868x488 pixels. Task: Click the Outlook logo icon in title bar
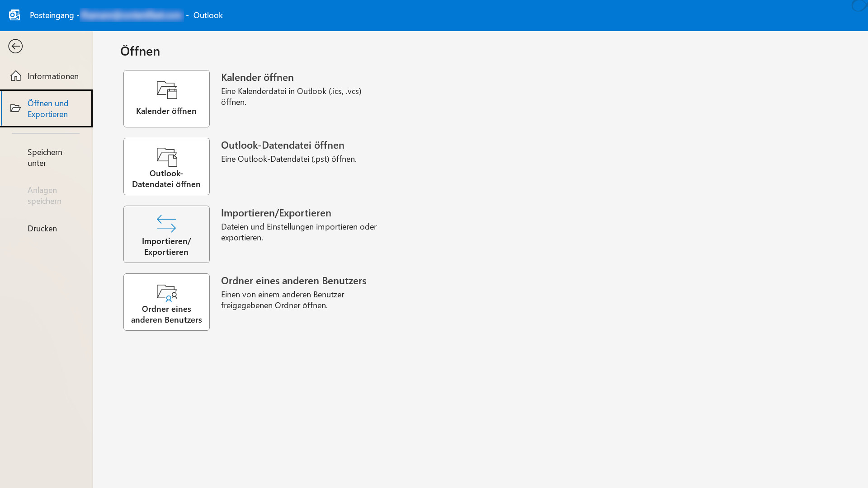click(x=14, y=15)
